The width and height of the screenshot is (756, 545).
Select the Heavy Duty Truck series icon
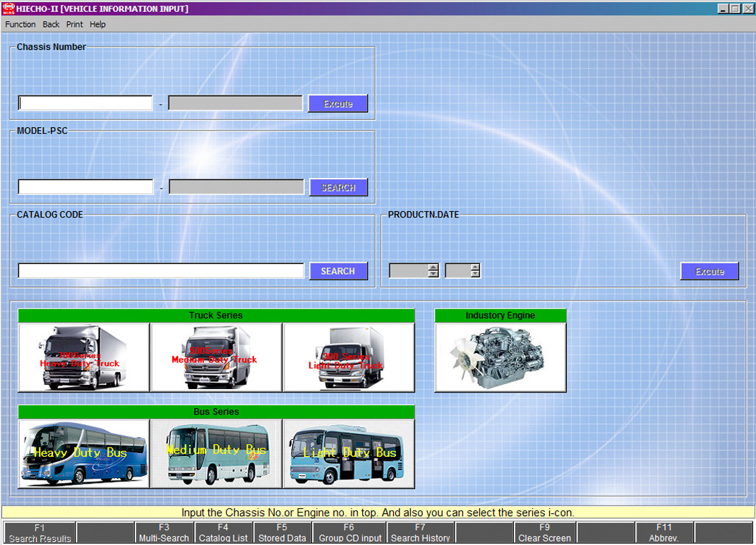83,357
